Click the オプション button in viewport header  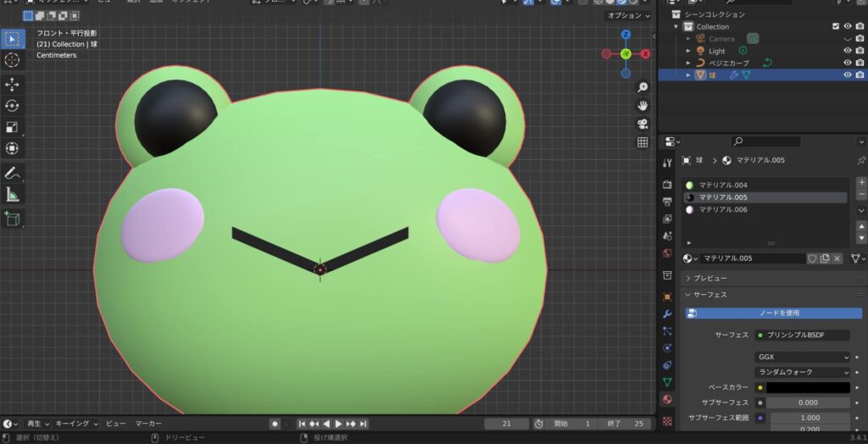[627, 16]
